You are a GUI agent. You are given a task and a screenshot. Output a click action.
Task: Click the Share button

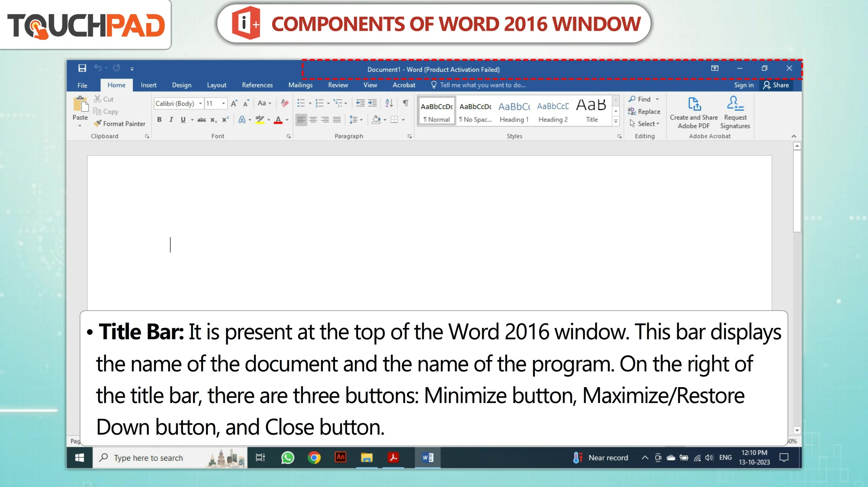tap(776, 85)
